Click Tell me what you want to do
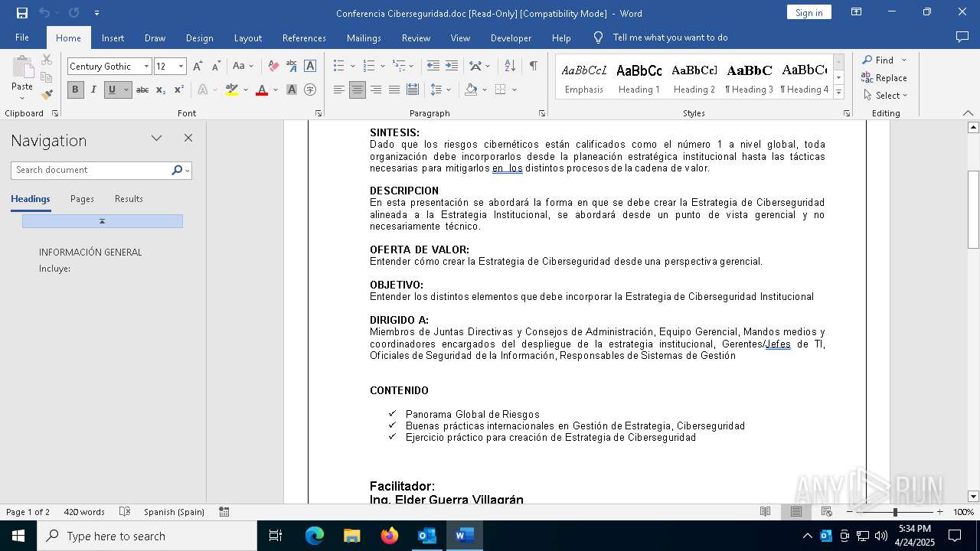 pyautogui.click(x=670, y=37)
